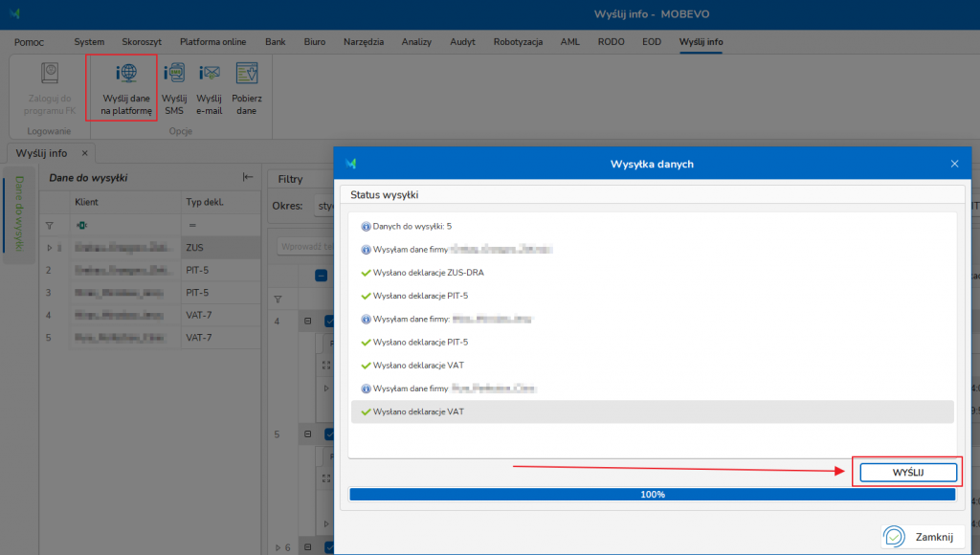
Task: Open the Audyt menu
Action: [x=462, y=42]
